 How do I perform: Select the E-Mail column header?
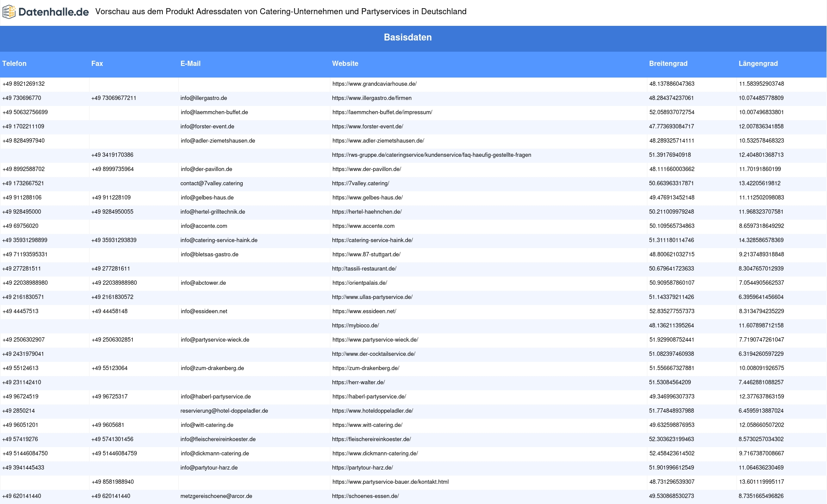[190, 63]
